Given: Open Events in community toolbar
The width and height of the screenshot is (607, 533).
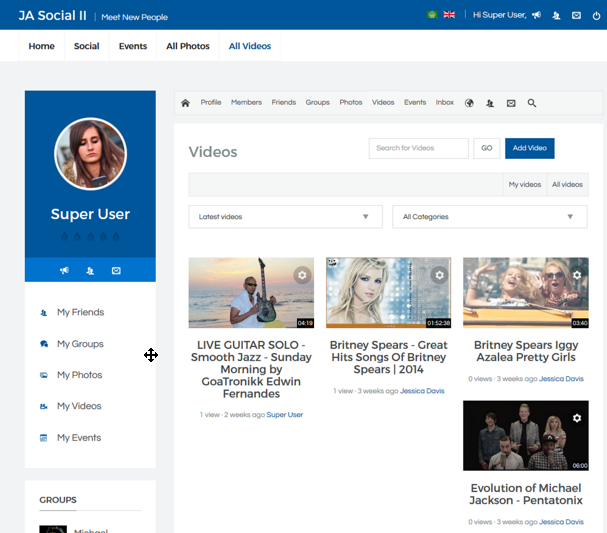Looking at the screenshot, I should coord(415,102).
